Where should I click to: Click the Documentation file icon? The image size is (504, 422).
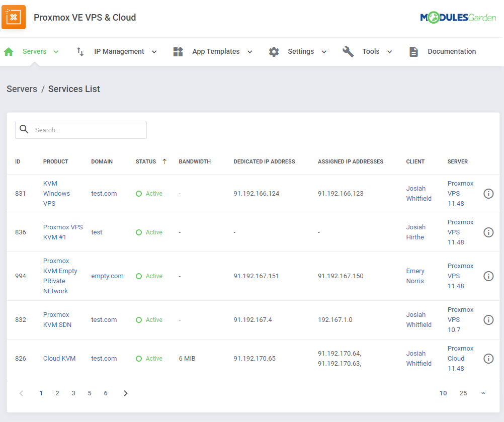[x=413, y=51]
